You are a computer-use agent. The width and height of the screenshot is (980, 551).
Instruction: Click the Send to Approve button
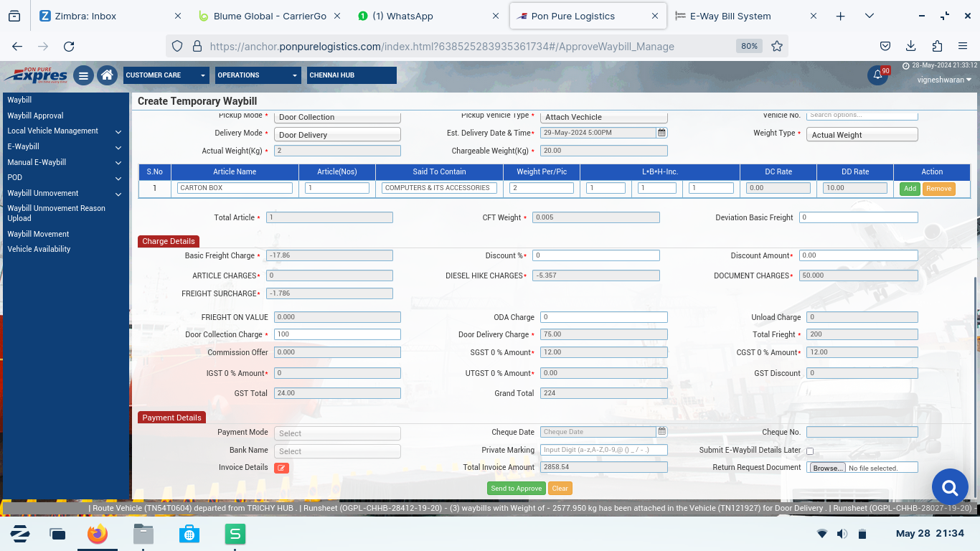pyautogui.click(x=516, y=489)
